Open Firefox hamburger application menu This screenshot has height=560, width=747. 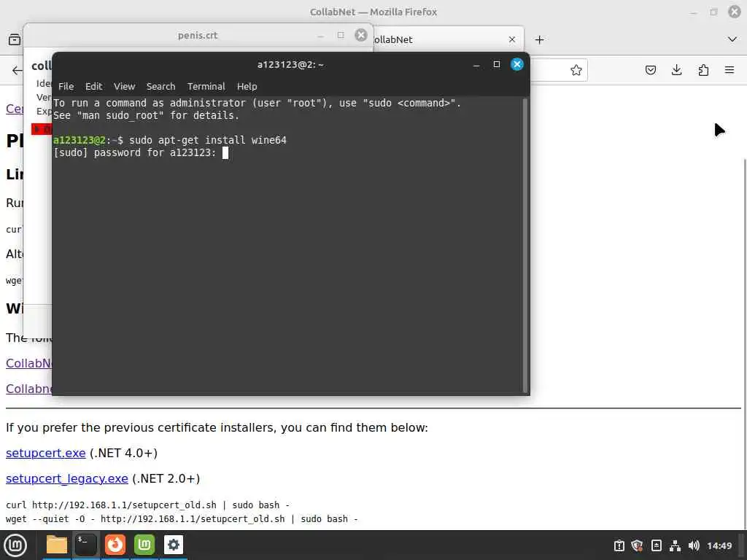coord(729,70)
